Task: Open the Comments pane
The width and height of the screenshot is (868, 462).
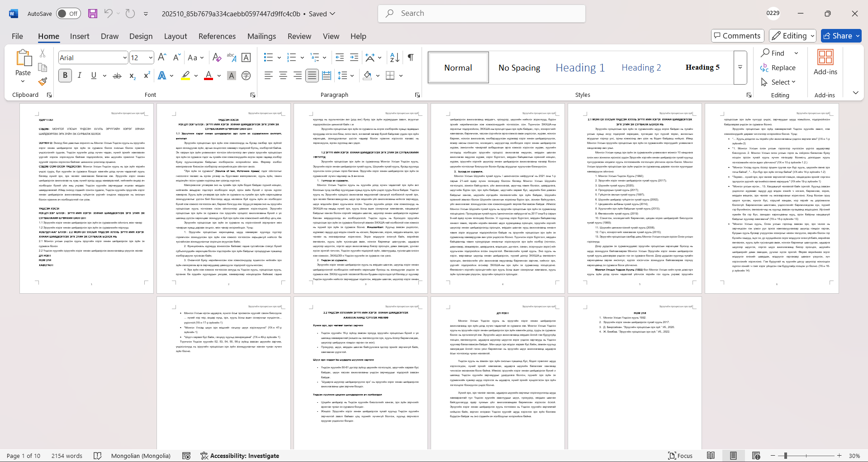Action: [x=737, y=36]
